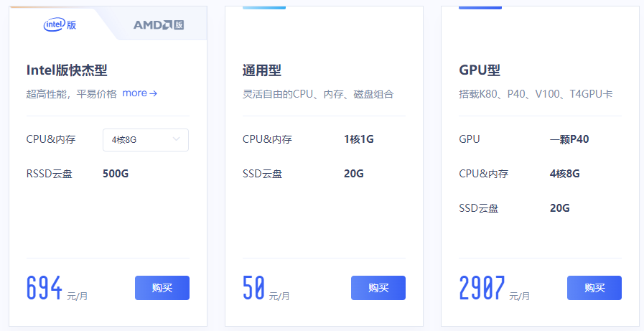Screen dimensions: 644x331
Task: Click the 通用型 heading
Action: coord(261,70)
